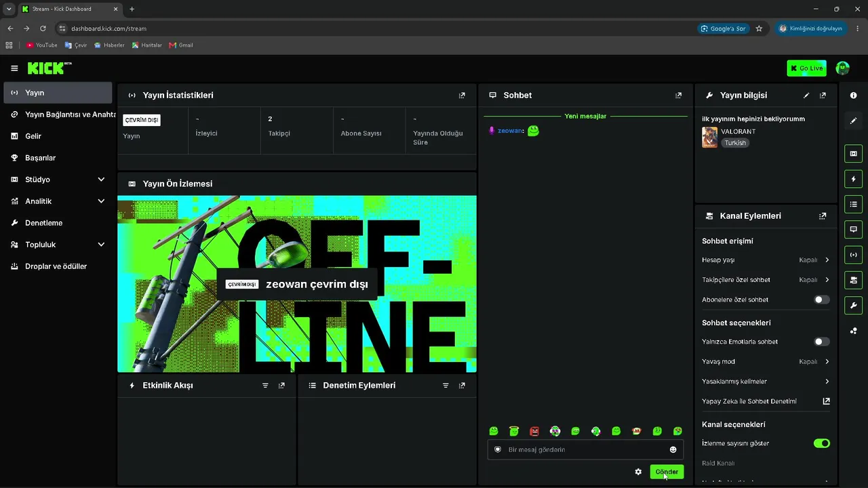
Task: Expand the Analitik sidebar section
Action: click(x=58, y=201)
